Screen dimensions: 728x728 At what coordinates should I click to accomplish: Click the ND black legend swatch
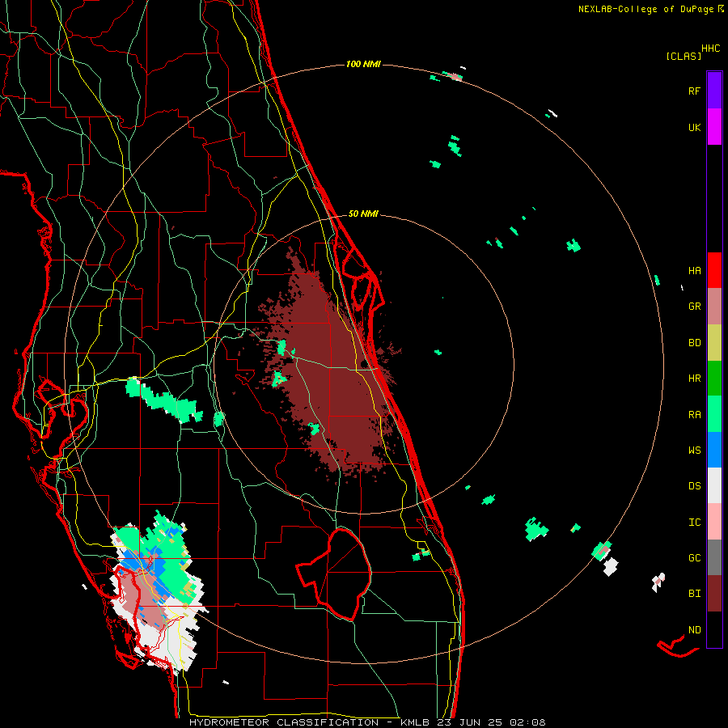714,629
